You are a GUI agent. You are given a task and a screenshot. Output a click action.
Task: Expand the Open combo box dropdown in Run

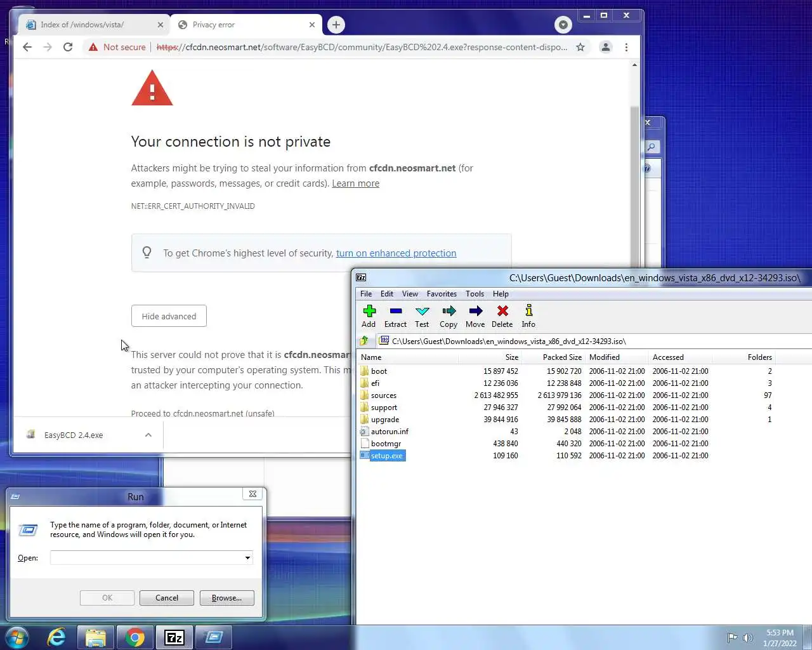pos(247,558)
